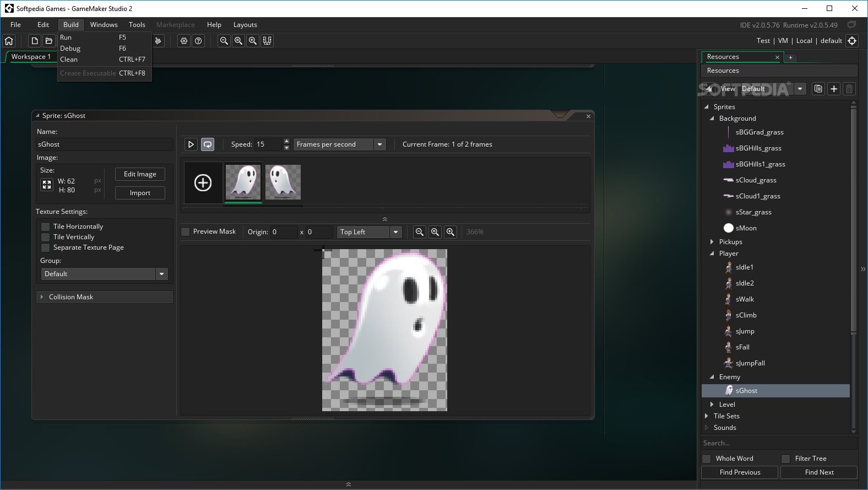Click the delete resource trash icon
The width and height of the screenshot is (868, 490).
click(x=849, y=89)
